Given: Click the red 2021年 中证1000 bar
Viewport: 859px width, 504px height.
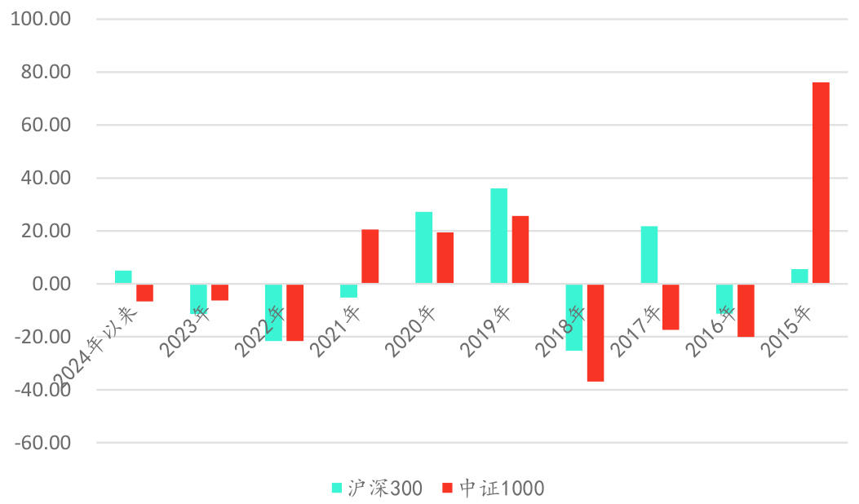Looking at the screenshot, I should pyautogui.click(x=370, y=256).
